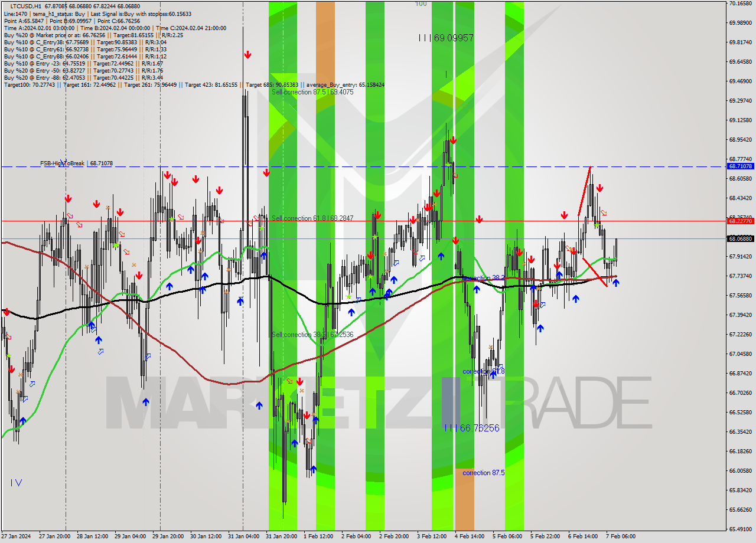Click the 'Point A:65.5847' info line

click(x=71, y=21)
